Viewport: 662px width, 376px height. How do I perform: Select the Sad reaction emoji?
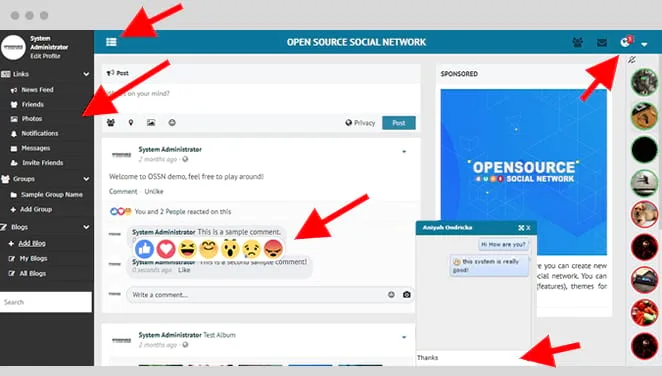click(x=252, y=249)
